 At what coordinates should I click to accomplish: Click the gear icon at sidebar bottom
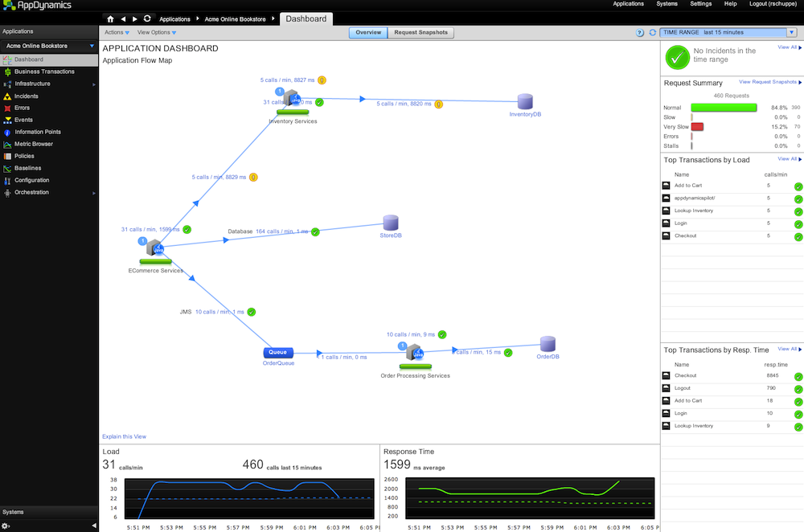click(x=6, y=526)
